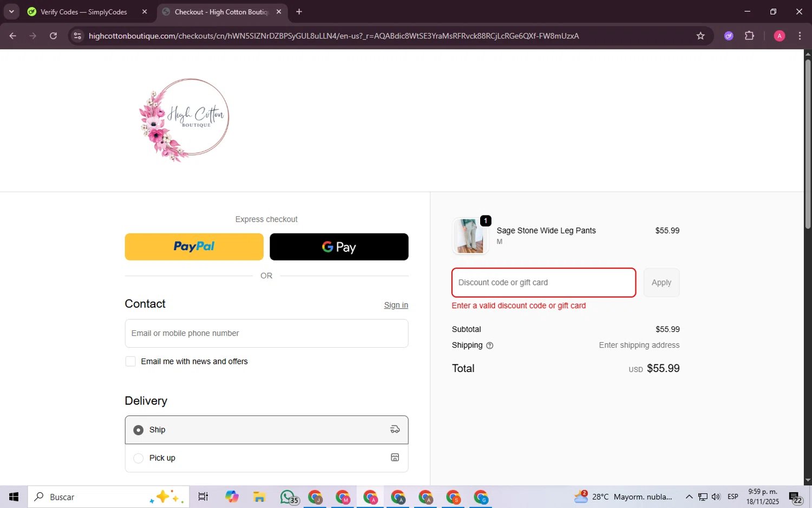812x508 pixels.
Task: Open the Sage Stone Wide Leg Pants thumbnail
Action: tap(470, 236)
